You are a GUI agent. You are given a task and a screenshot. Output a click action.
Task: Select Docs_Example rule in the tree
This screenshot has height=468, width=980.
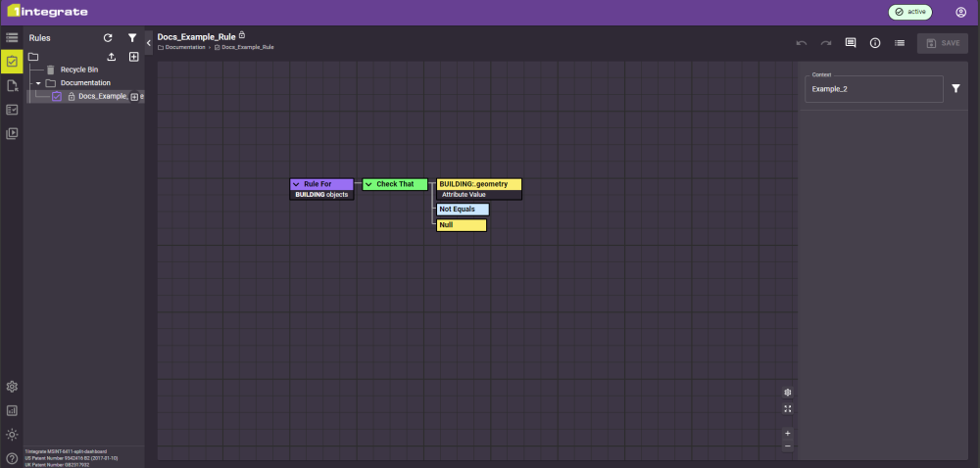coord(102,96)
